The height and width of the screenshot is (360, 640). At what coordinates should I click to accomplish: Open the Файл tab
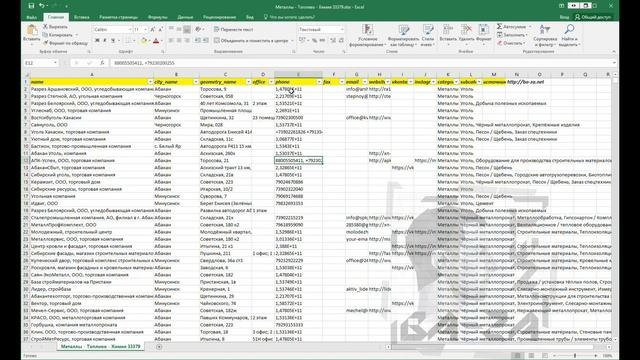31,17
